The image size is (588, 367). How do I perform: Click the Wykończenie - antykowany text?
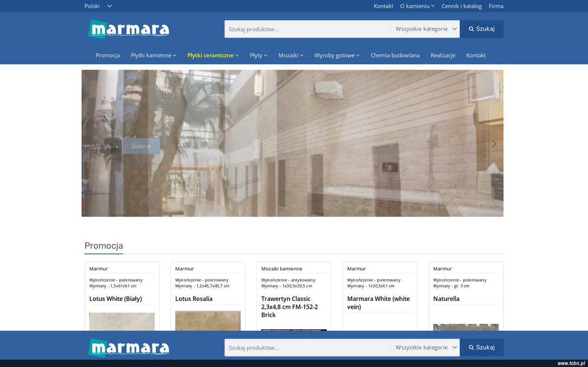point(288,280)
